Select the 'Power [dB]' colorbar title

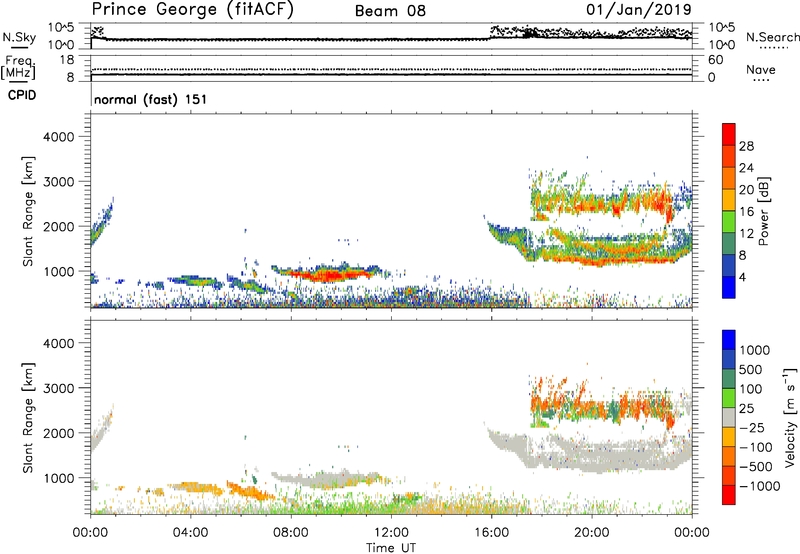click(x=763, y=211)
